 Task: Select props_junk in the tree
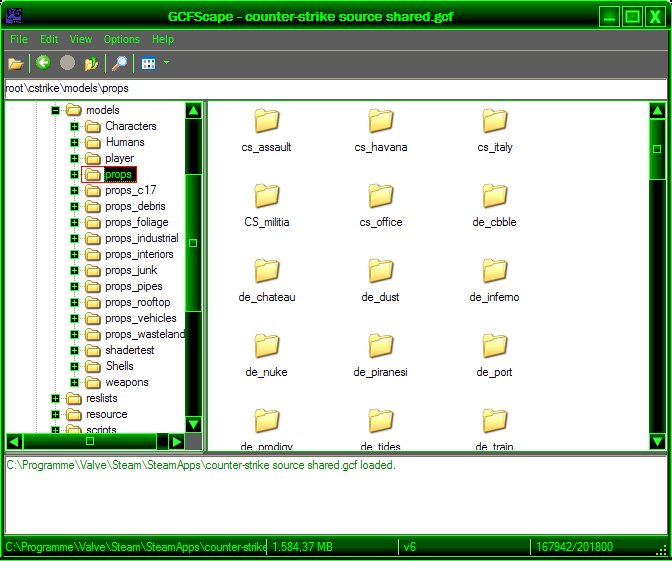pos(131,270)
